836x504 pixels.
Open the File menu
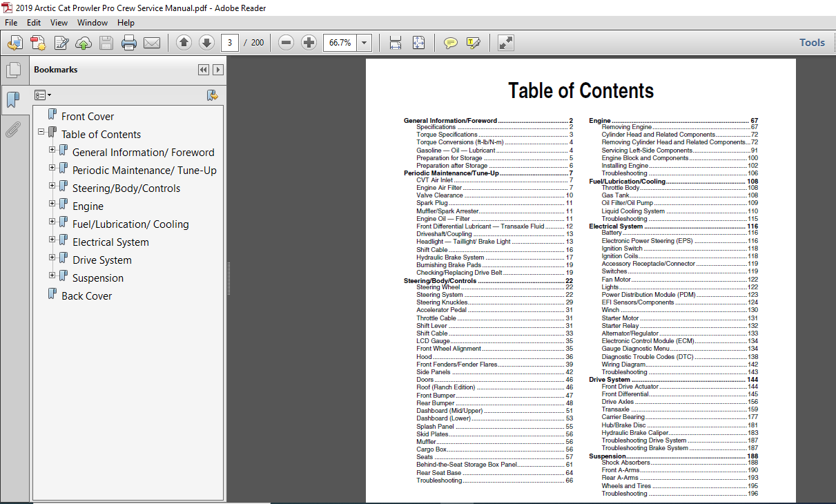pyautogui.click(x=11, y=23)
